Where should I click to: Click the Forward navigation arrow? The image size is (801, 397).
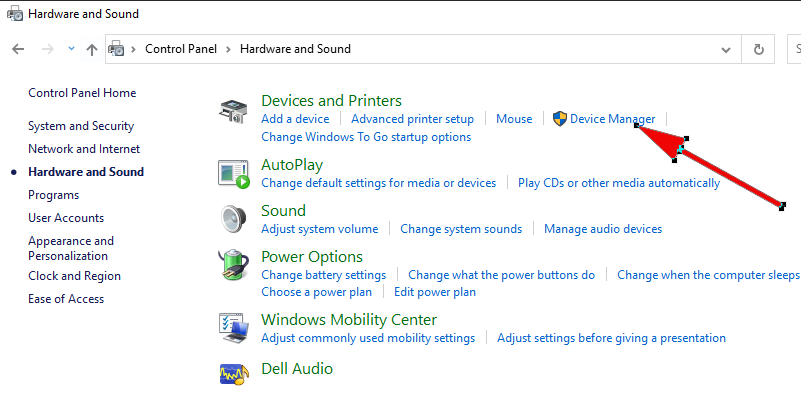48,49
